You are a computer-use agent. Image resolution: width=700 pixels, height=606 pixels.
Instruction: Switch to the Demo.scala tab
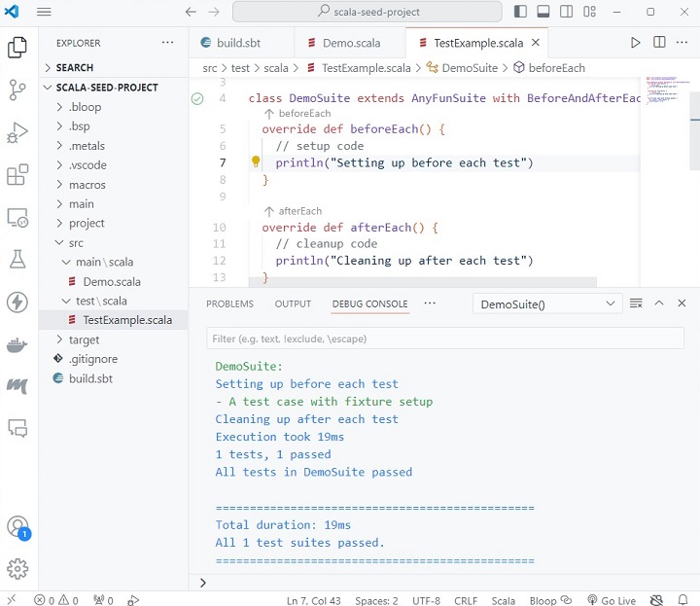pos(350,43)
